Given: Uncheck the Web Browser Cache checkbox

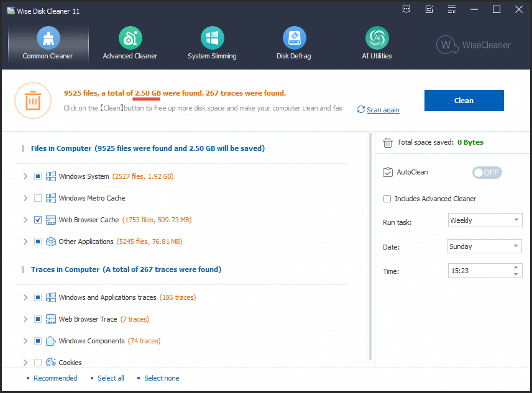Looking at the screenshot, I should (x=38, y=220).
